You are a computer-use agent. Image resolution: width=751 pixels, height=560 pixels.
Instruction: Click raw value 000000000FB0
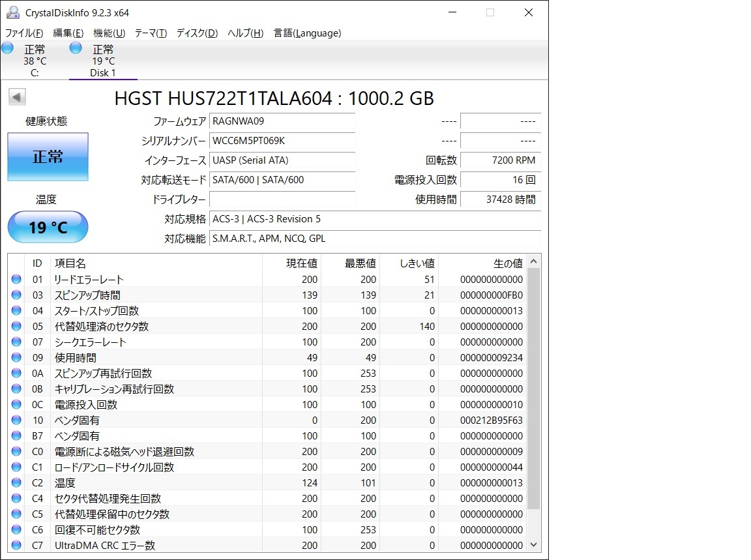[492, 295]
